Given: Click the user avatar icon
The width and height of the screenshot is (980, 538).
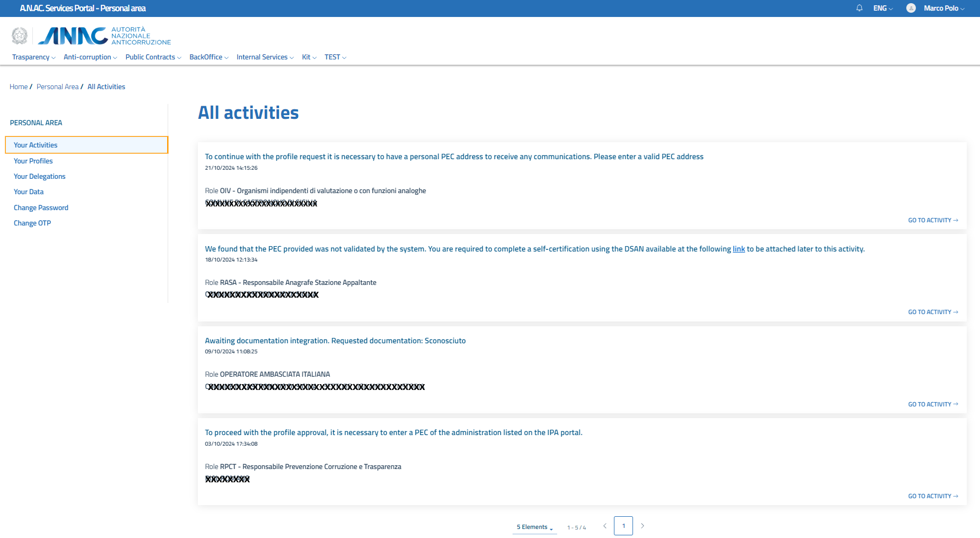Looking at the screenshot, I should 910,8.
